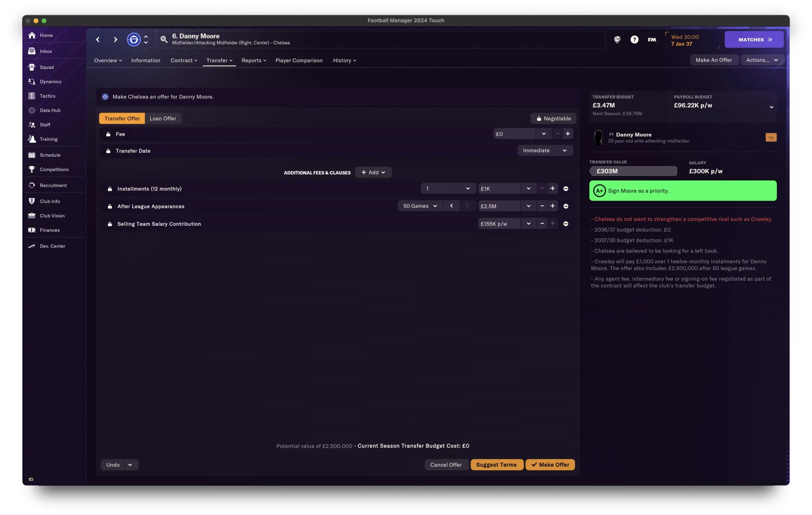812x515 pixels.
Task: Click the search magnifier icon
Action: (164, 39)
